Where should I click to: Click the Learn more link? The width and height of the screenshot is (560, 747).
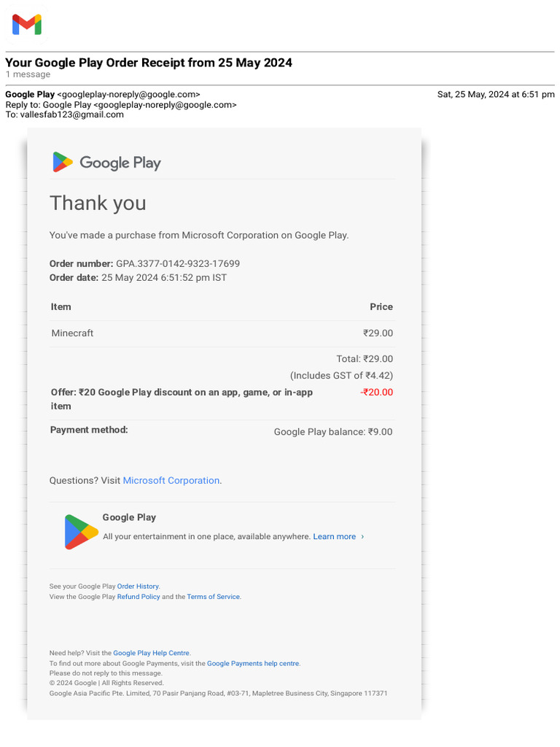[x=334, y=537]
